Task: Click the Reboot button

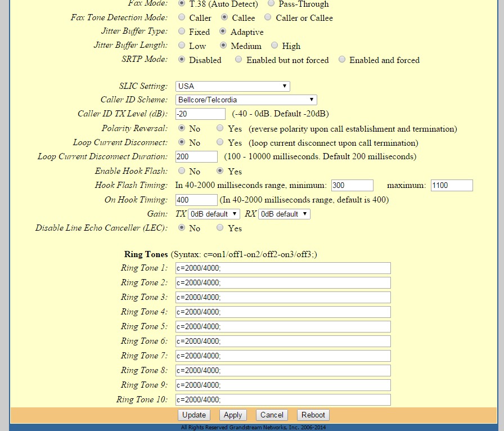Action: 313,415
